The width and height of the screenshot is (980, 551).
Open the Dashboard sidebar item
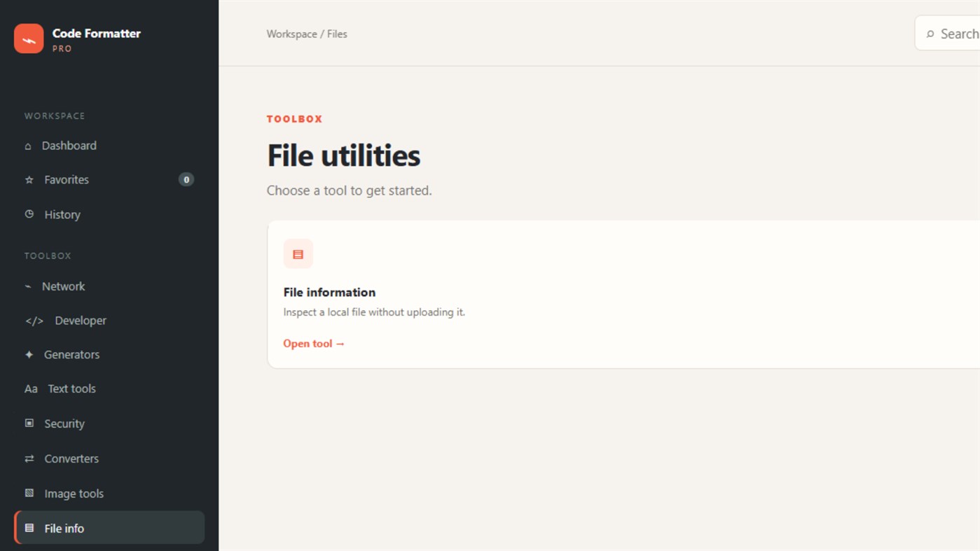point(109,146)
